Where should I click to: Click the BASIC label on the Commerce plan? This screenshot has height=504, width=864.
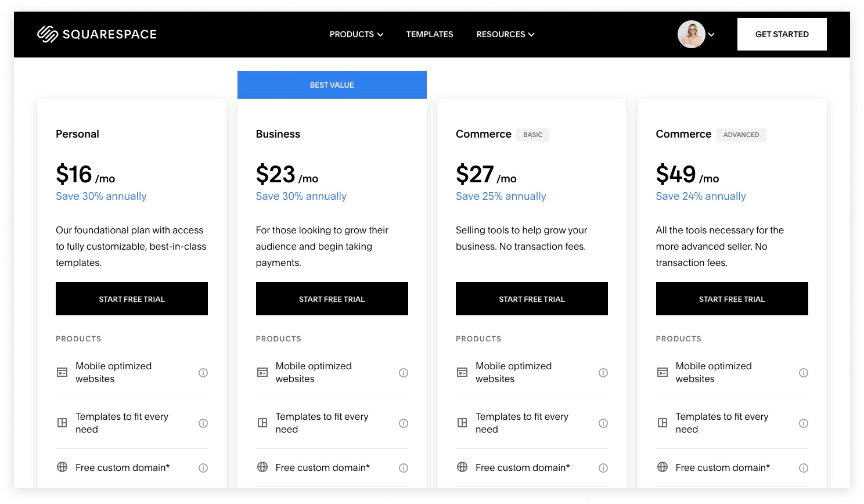click(532, 134)
